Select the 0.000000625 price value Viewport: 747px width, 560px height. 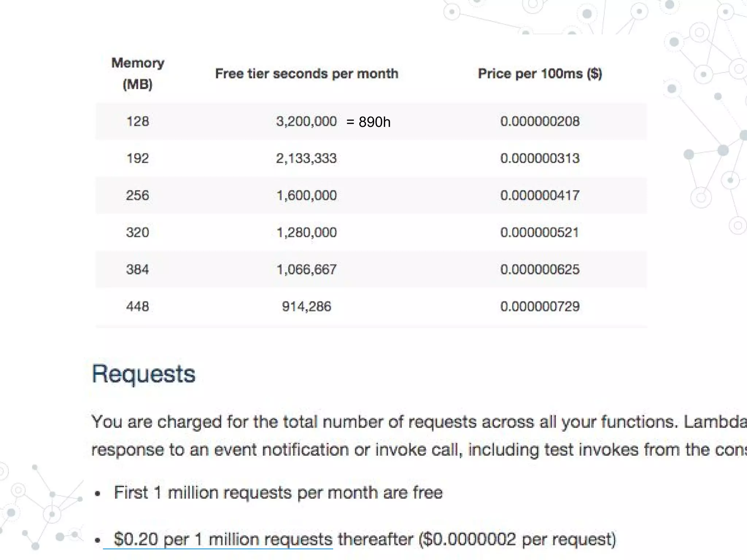click(x=540, y=270)
